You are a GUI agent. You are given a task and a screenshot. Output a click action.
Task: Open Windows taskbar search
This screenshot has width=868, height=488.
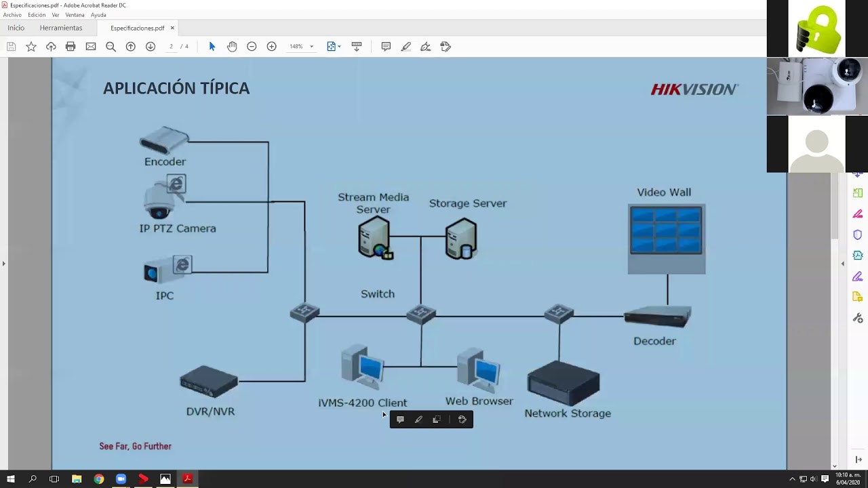pos(33,479)
